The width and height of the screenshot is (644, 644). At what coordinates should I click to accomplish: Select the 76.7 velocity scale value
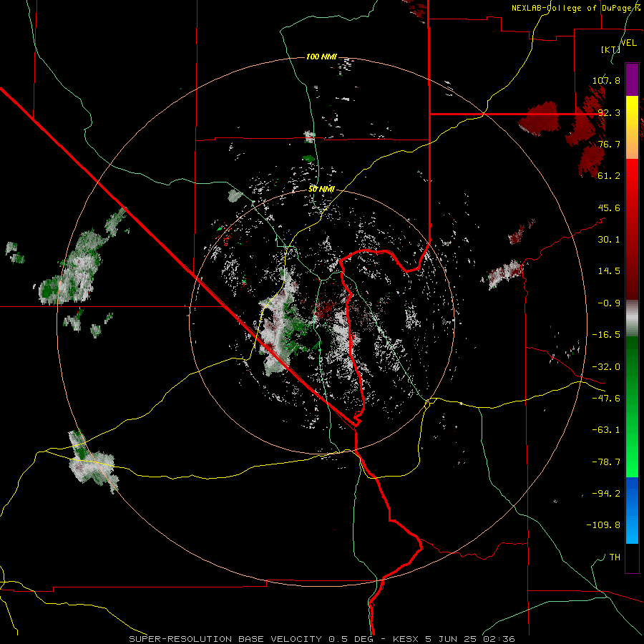[609, 144]
